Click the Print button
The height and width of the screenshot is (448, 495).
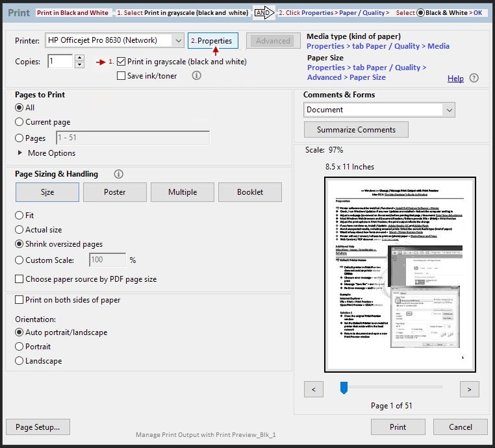tap(398, 427)
